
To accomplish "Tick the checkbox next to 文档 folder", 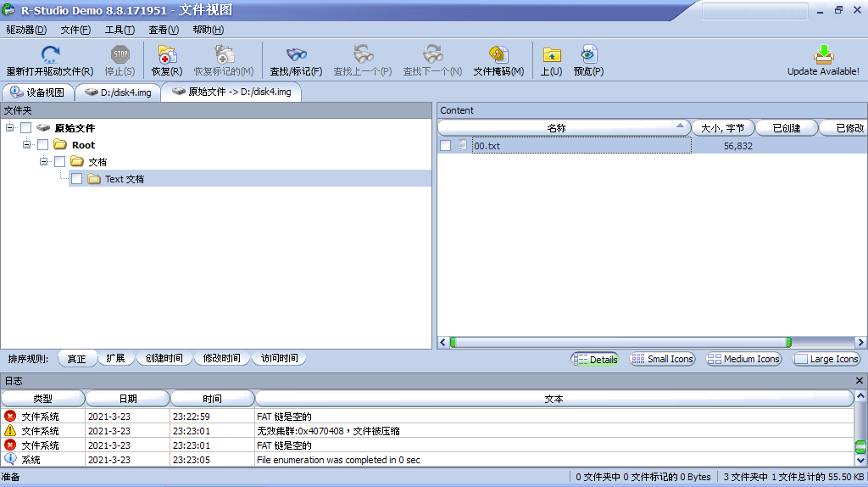I will pos(60,161).
